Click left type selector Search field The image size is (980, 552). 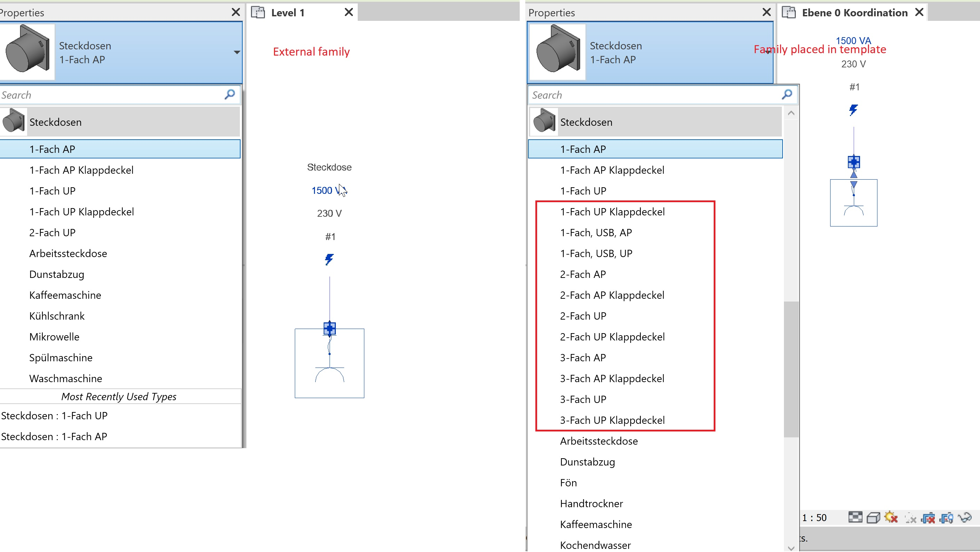coord(110,94)
